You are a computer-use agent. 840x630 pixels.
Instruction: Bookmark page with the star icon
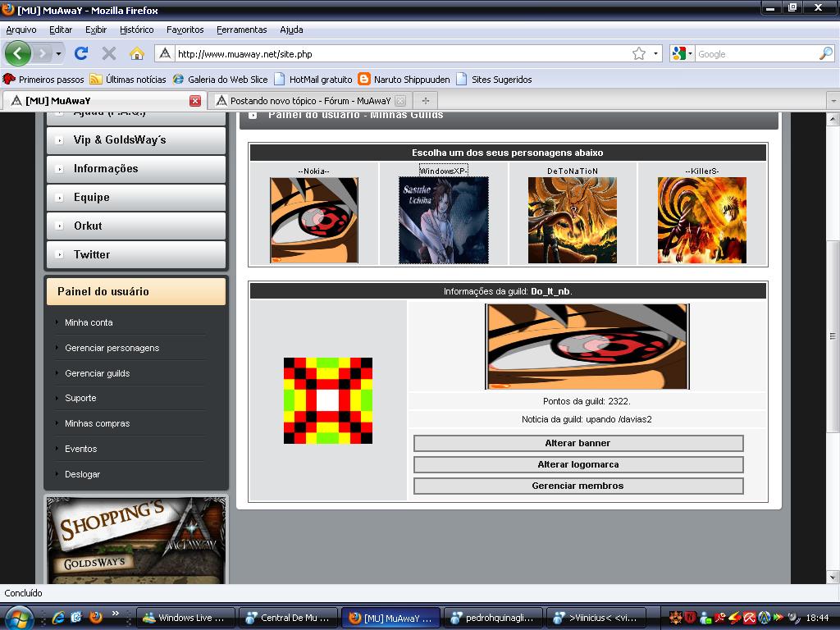(x=638, y=53)
